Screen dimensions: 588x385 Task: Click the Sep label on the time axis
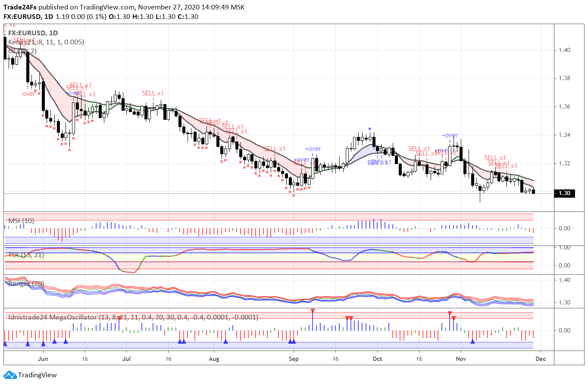click(293, 358)
